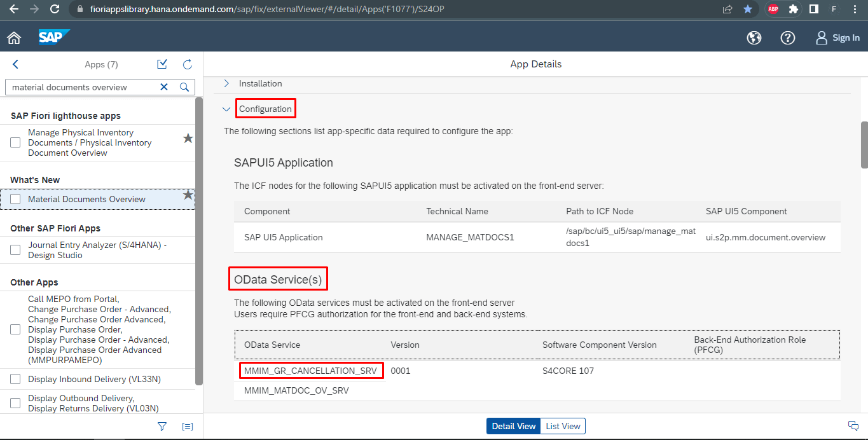Viewport: 868px width, 440px height.
Task: Open the filter icon at panel bottom
Action: (162, 426)
